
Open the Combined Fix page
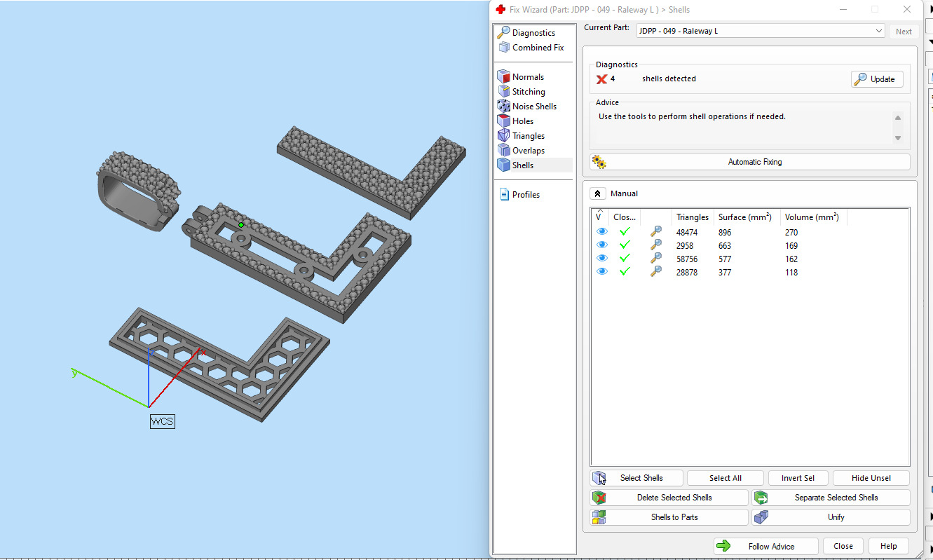tap(531, 48)
